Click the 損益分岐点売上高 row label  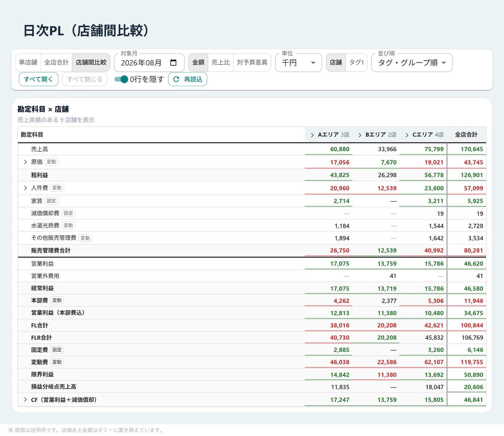(x=54, y=387)
